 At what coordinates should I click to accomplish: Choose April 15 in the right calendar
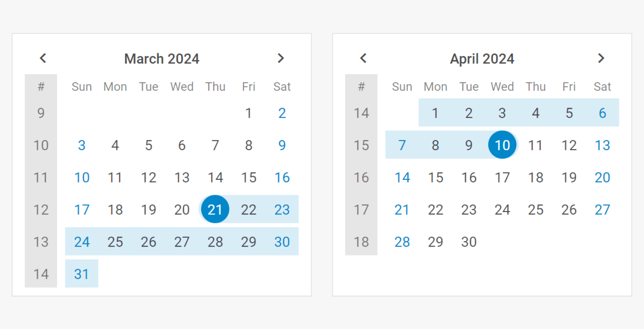click(435, 177)
